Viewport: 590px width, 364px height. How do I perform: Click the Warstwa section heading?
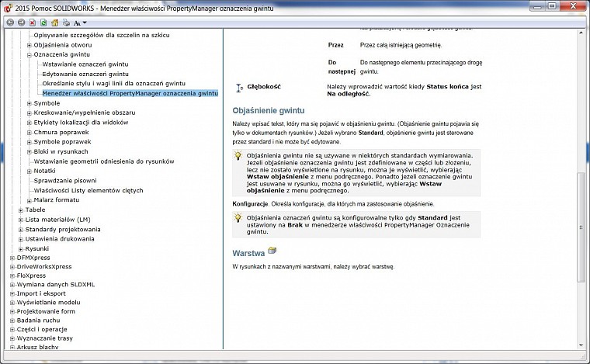248,254
